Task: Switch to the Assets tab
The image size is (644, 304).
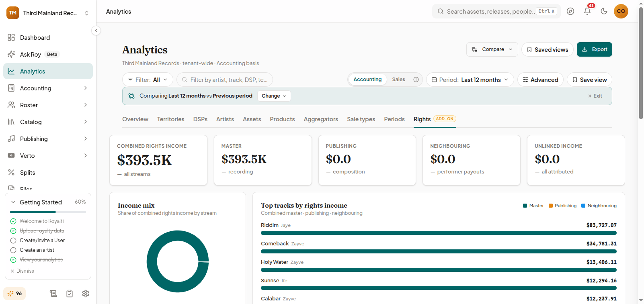Action: (252, 119)
